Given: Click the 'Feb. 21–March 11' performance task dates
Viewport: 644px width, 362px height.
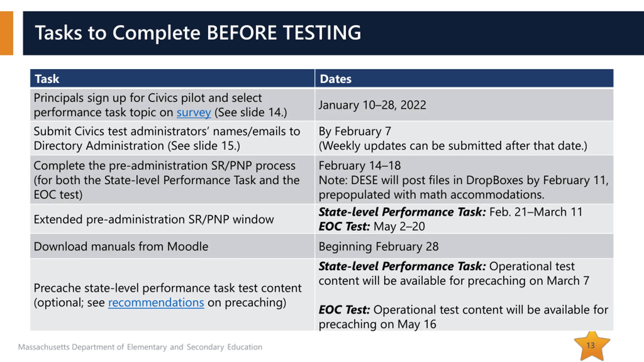Looking at the screenshot, I should pyautogui.click(x=536, y=212).
